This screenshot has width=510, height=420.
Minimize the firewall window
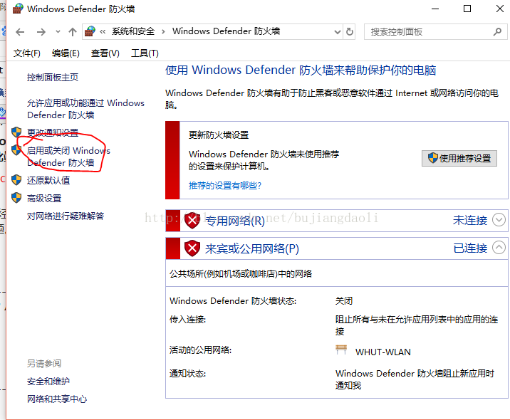pos(435,9)
